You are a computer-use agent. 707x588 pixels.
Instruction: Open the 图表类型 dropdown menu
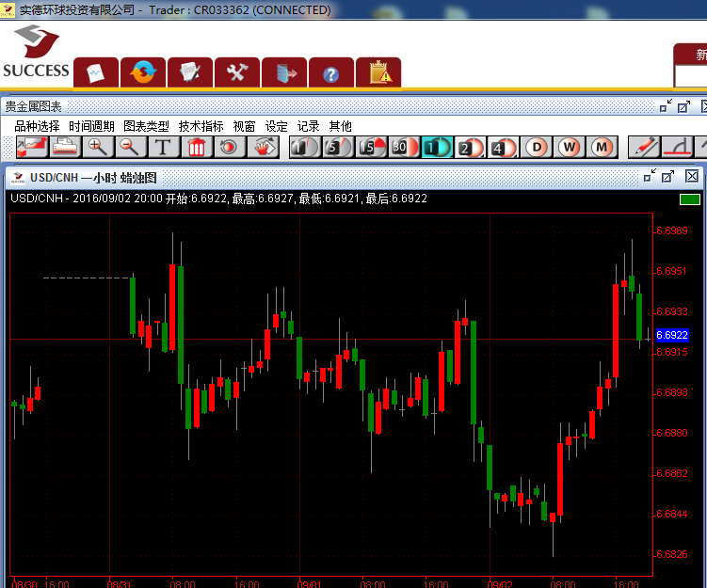pos(146,126)
